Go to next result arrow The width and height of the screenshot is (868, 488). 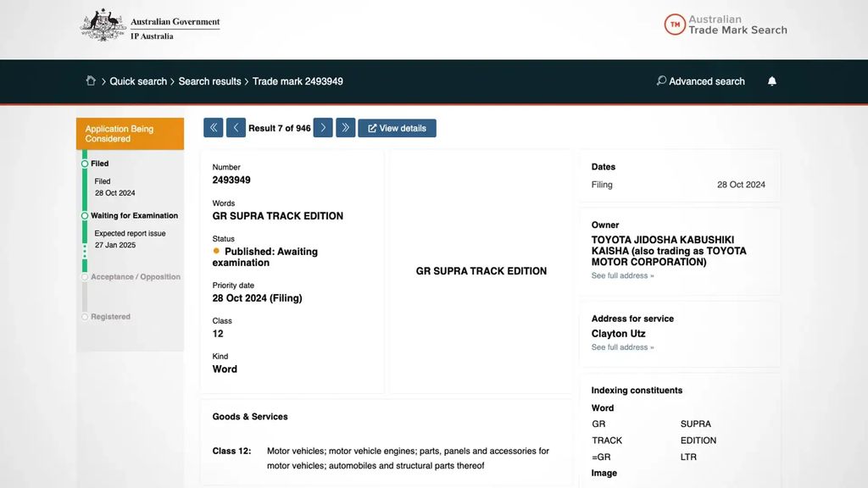pos(323,128)
